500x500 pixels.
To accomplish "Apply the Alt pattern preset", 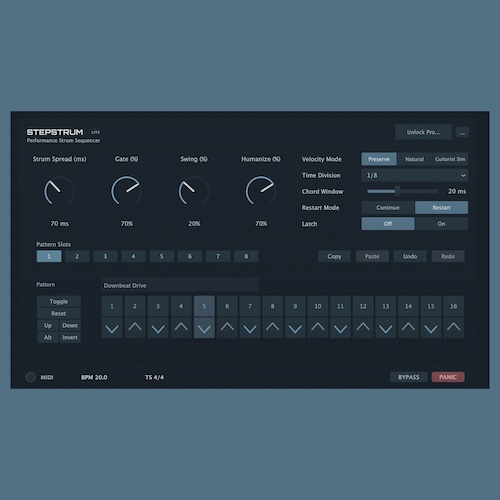I will 48,337.
